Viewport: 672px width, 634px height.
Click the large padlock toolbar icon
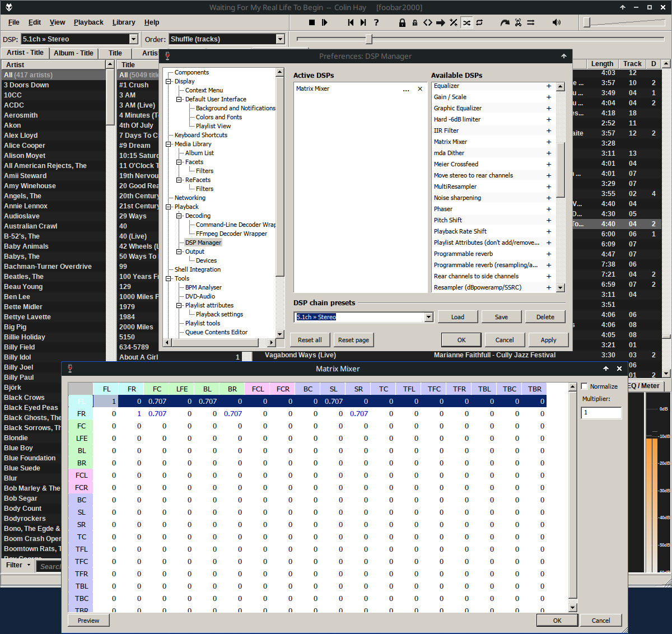(402, 22)
